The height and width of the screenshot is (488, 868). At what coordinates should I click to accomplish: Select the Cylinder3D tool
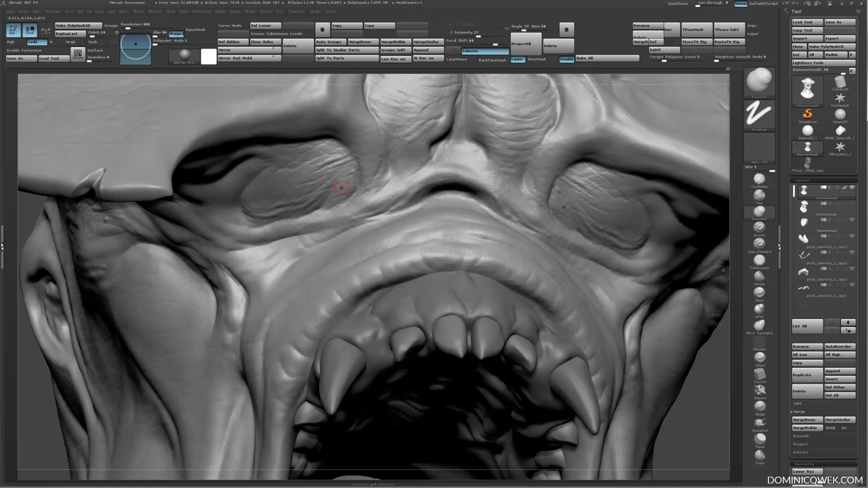[840, 83]
